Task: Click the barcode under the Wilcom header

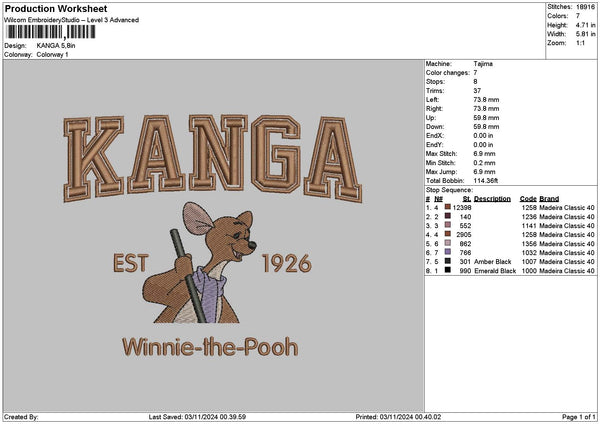Action: pos(51,32)
